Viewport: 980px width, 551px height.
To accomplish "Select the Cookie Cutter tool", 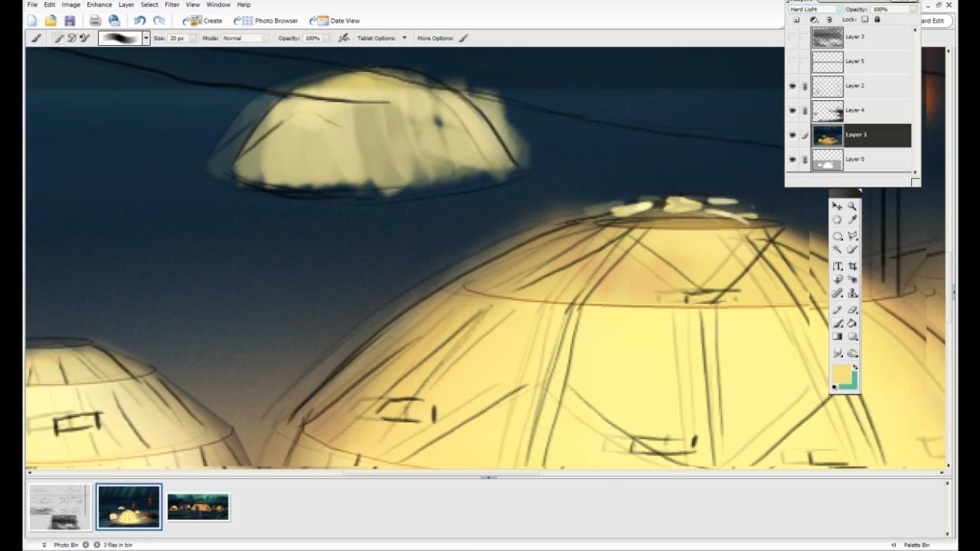I will pyautogui.click(x=837, y=279).
